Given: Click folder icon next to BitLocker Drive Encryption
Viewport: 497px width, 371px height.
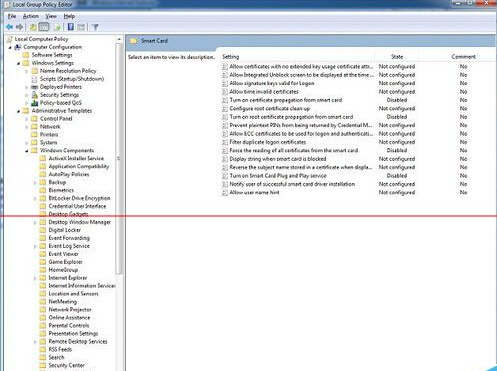Looking at the screenshot, I should pyautogui.click(x=43, y=198).
